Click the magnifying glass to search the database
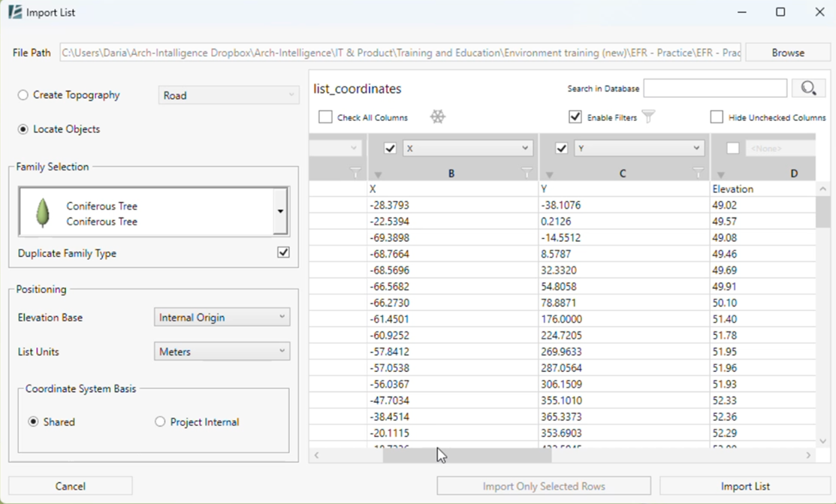 click(809, 88)
